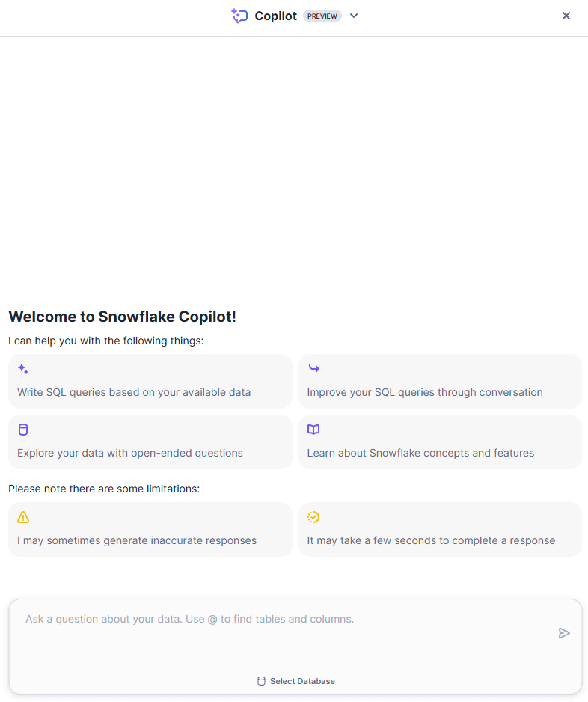Select 'Improve your SQL queries through conversation'
588x702 pixels.
point(440,381)
